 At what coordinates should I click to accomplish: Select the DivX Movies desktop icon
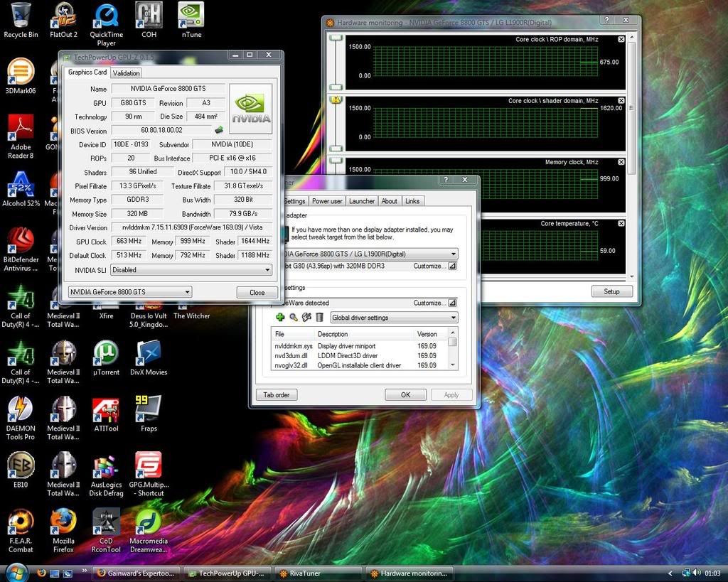coord(149,358)
